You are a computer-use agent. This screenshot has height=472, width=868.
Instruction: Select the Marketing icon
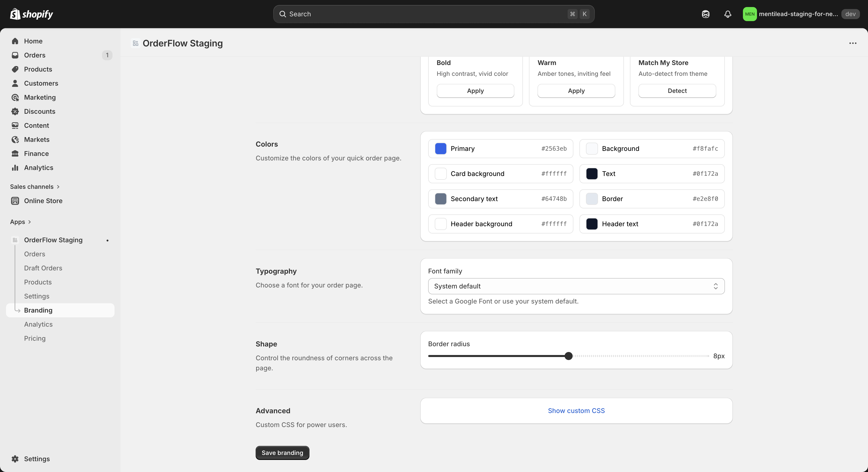click(x=16, y=97)
